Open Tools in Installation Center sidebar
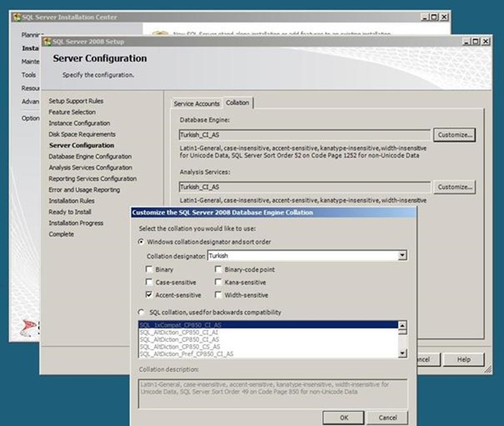This screenshot has height=426, width=504. pyautogui.click(x=29, y=75)
